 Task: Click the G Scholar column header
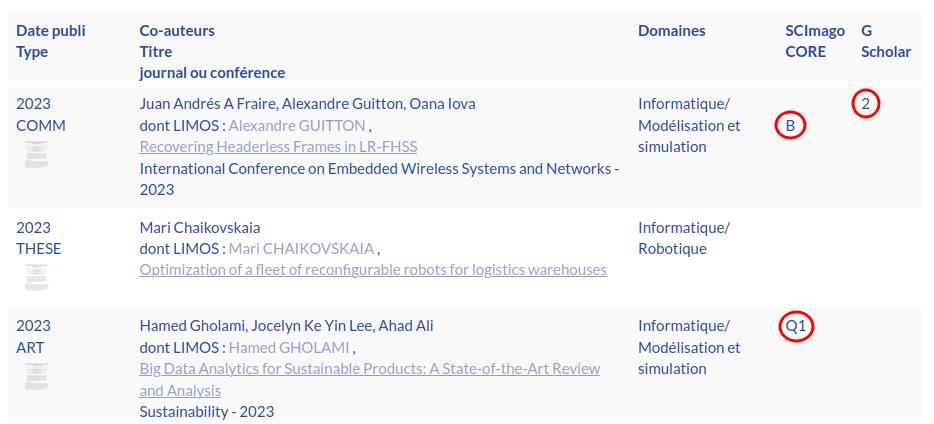(885, 41)
